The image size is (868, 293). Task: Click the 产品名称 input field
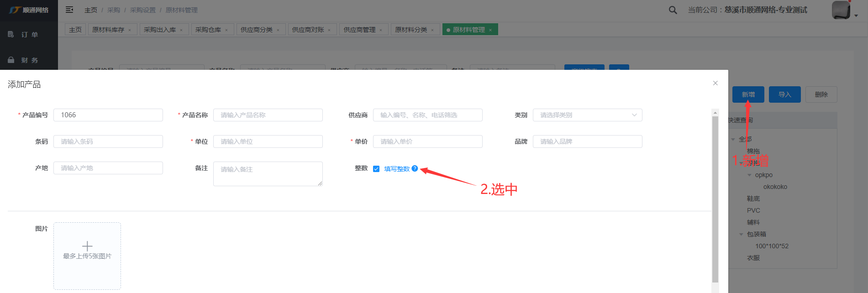click(268, 115)
